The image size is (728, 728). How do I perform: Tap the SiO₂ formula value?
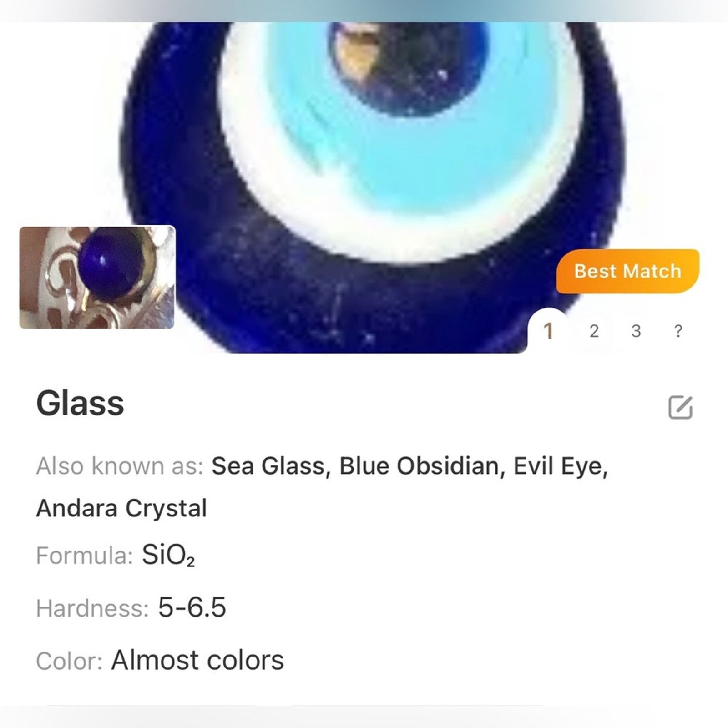168,556
